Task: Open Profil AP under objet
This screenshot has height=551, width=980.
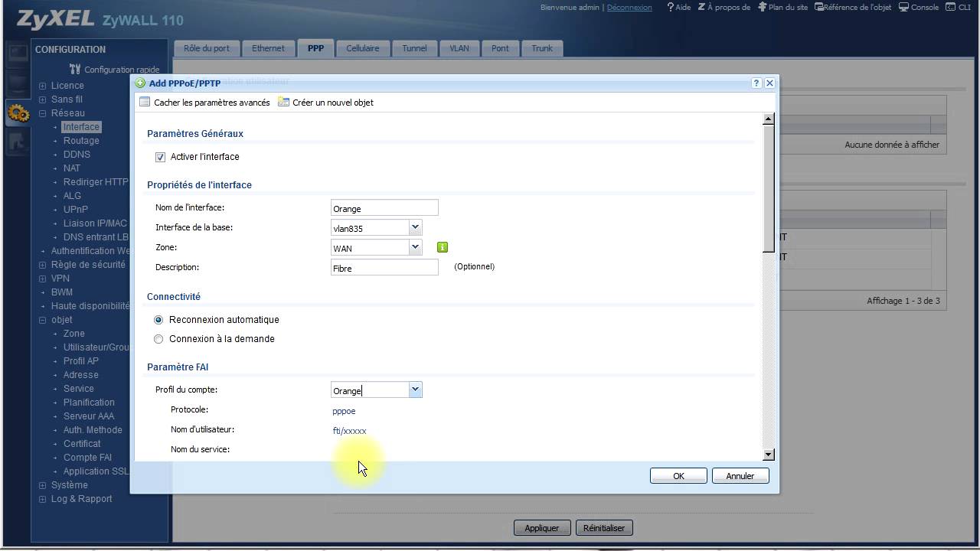Action: click(81, 361)
